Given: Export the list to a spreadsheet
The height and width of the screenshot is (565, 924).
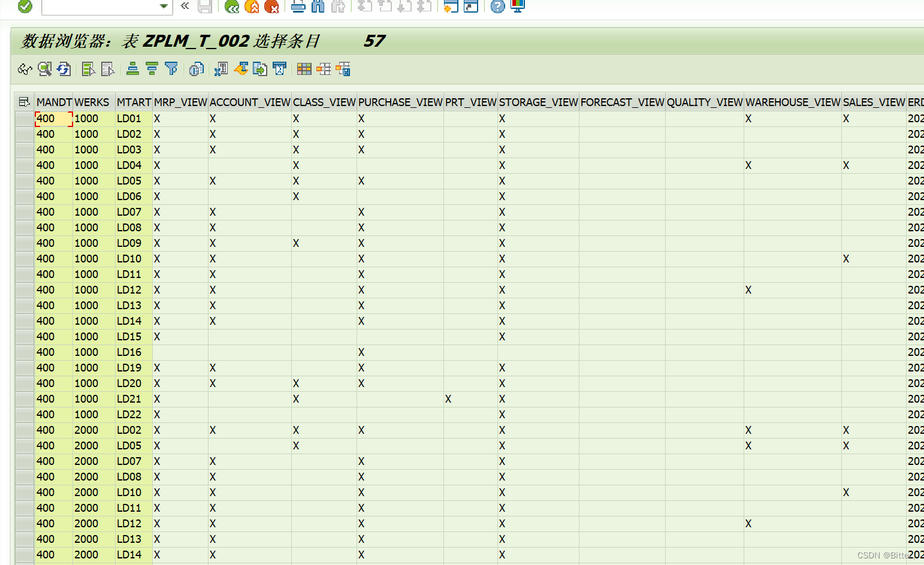Looking at the screenshot, I should coord(221,69).
